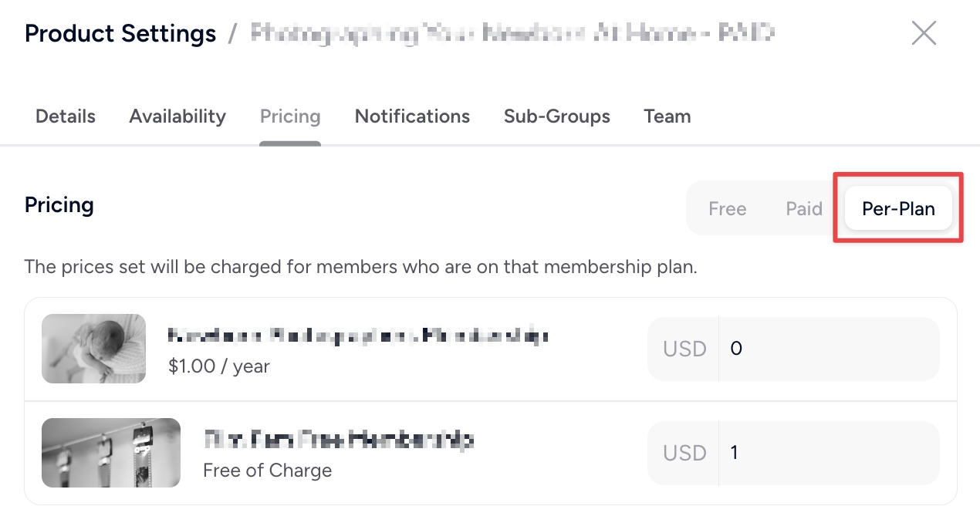Click the $1.00 / year plan label

click(219, 366)
